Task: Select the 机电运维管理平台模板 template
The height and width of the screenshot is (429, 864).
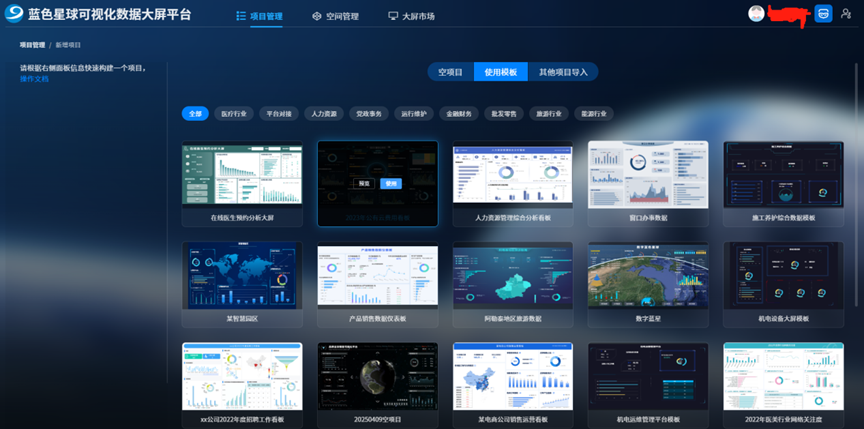Action: (648, 385)
